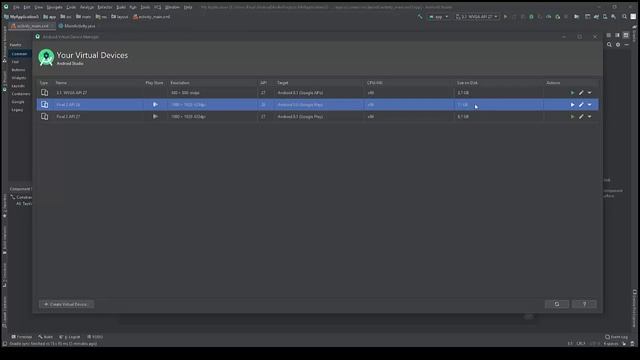
Task: Open the Code menu
Action: point(71,7)
